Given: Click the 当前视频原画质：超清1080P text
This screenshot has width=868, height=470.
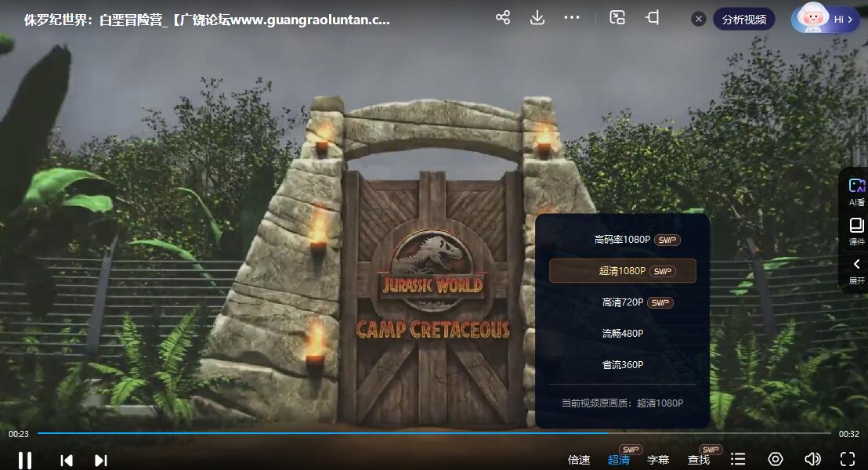Looking at the screenshot, I should [623, 403].
